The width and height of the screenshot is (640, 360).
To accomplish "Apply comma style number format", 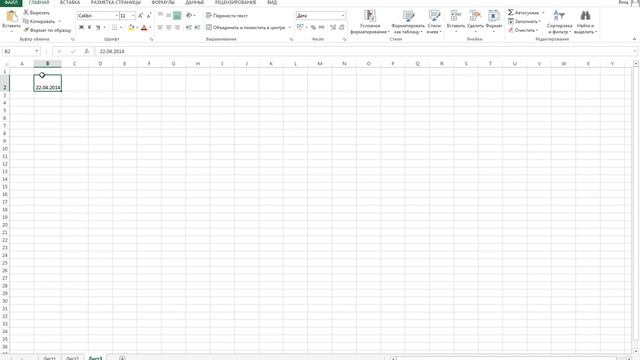I will tap(322, 27).
